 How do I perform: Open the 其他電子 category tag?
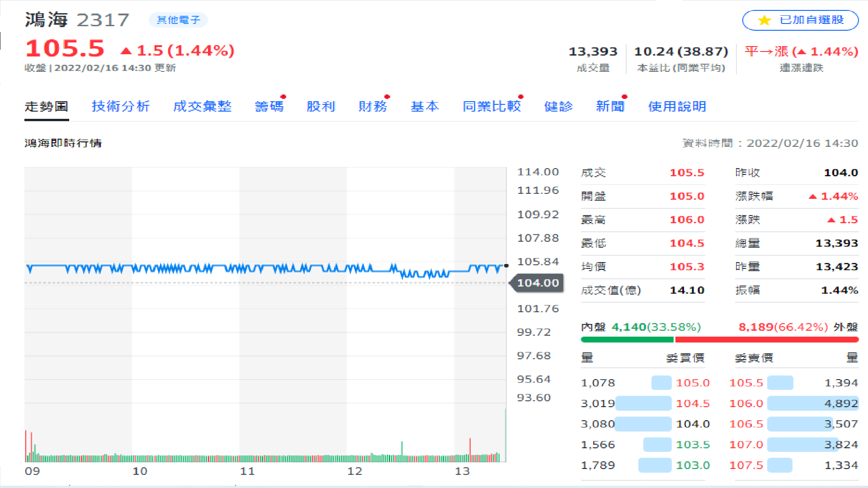(178, 20)
